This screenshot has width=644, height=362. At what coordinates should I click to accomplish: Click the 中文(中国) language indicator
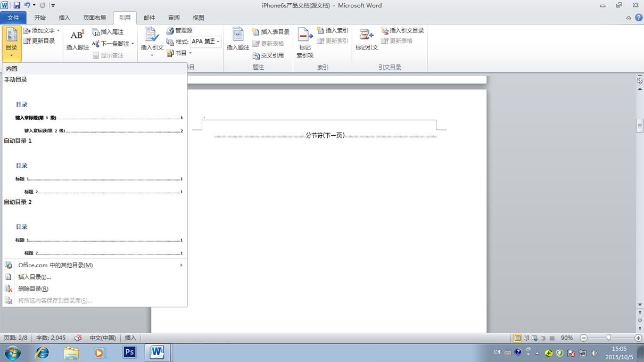point(103,338)
